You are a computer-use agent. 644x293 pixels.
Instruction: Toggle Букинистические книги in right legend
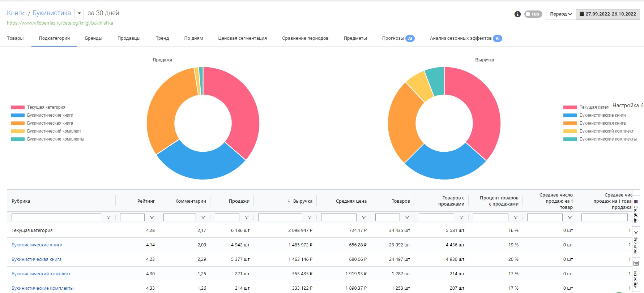click(595, 115)
